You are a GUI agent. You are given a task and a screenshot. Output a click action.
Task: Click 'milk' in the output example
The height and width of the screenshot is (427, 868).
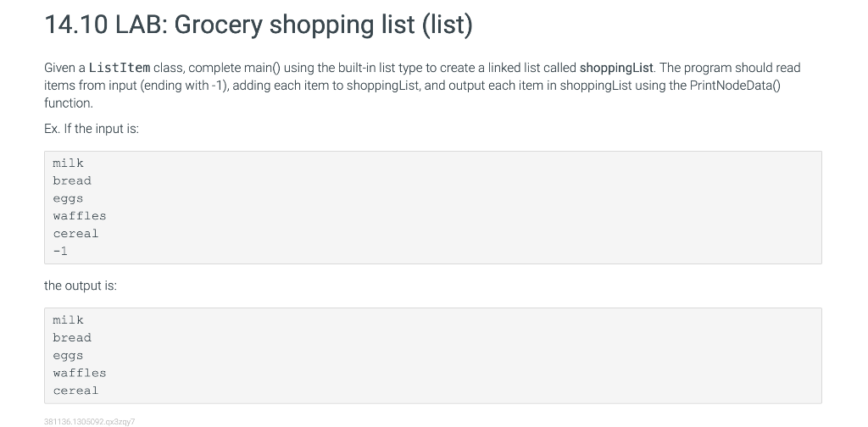point(68,320)
